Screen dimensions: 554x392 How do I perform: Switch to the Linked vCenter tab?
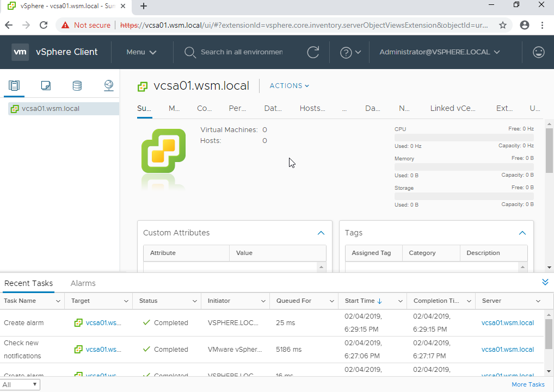tap(453, 108)
